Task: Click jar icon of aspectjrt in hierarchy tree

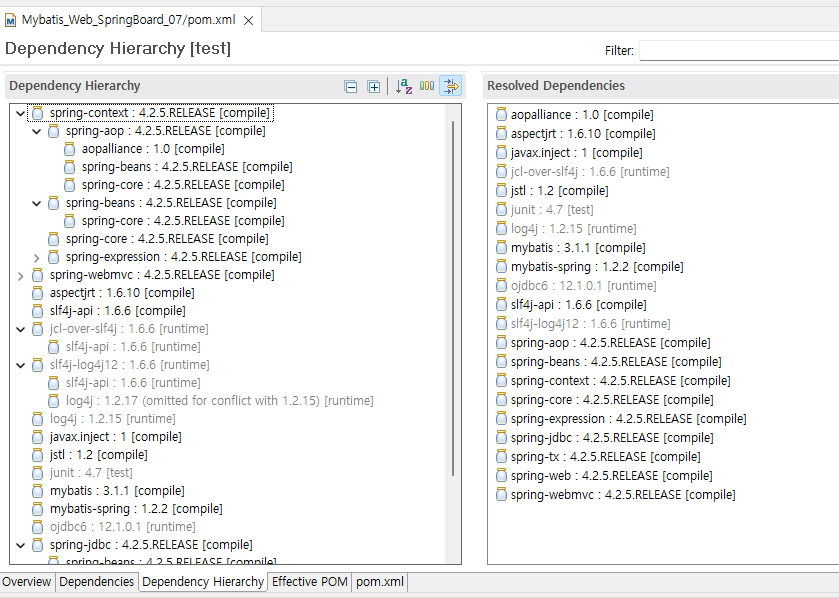Action: point(37,293)
